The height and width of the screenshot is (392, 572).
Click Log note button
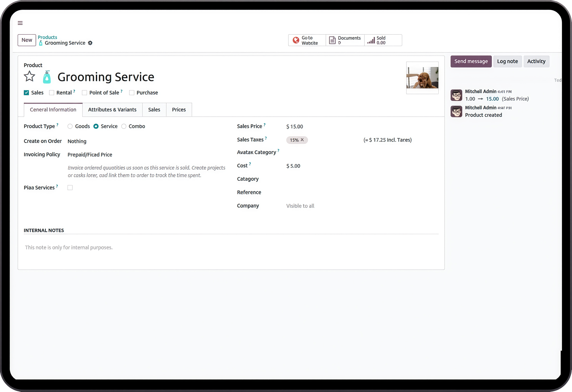[x=508, y=61]
